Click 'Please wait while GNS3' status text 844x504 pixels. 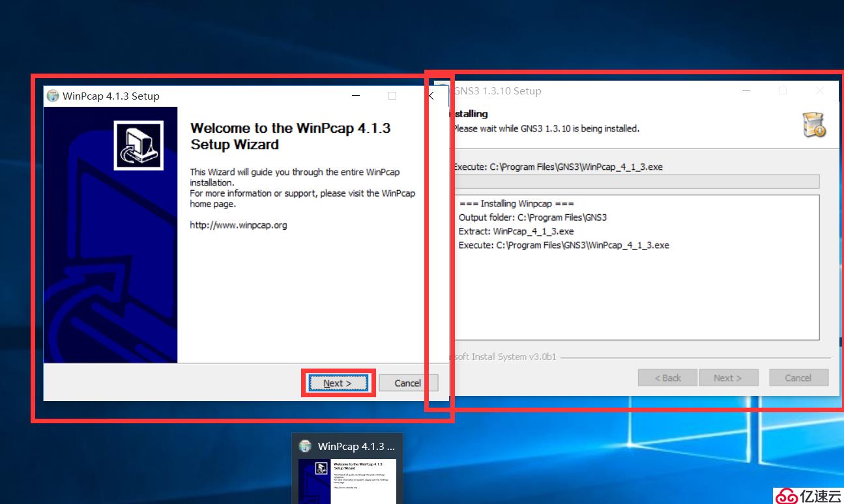pos(546,128)
